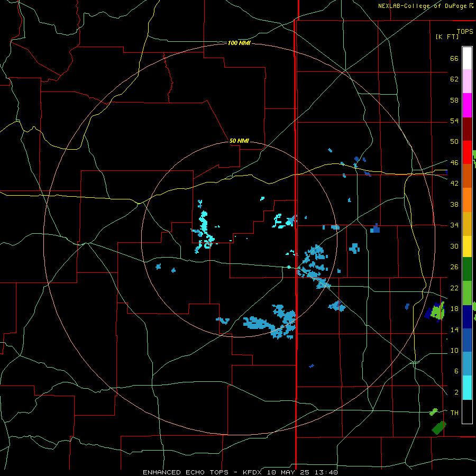476x476 pixels.
Task: Click the 30 legend value
Action: [x=454, y=246]
